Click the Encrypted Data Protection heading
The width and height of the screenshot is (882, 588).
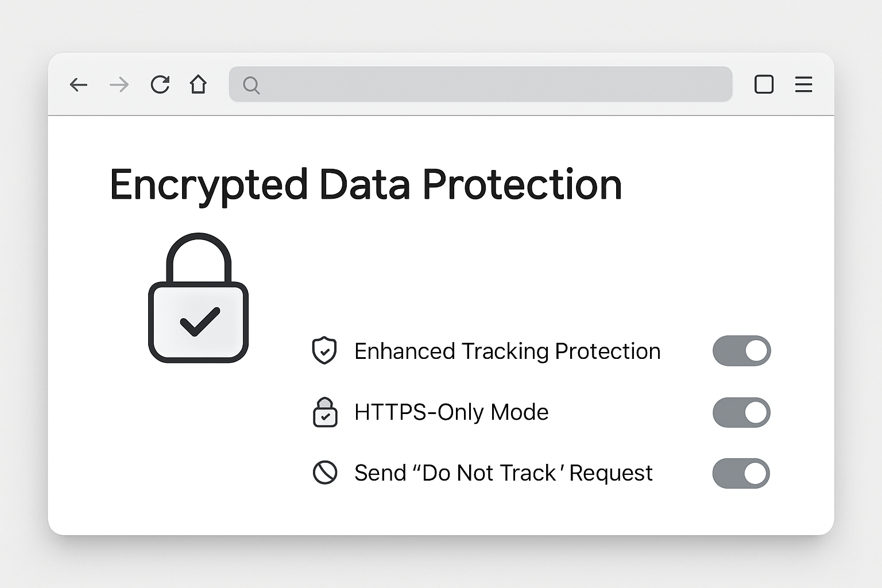(366, 185)
